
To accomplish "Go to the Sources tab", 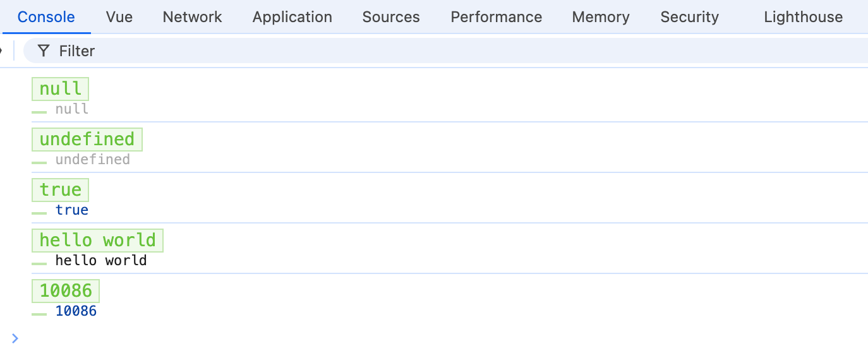I will [391, 17].
